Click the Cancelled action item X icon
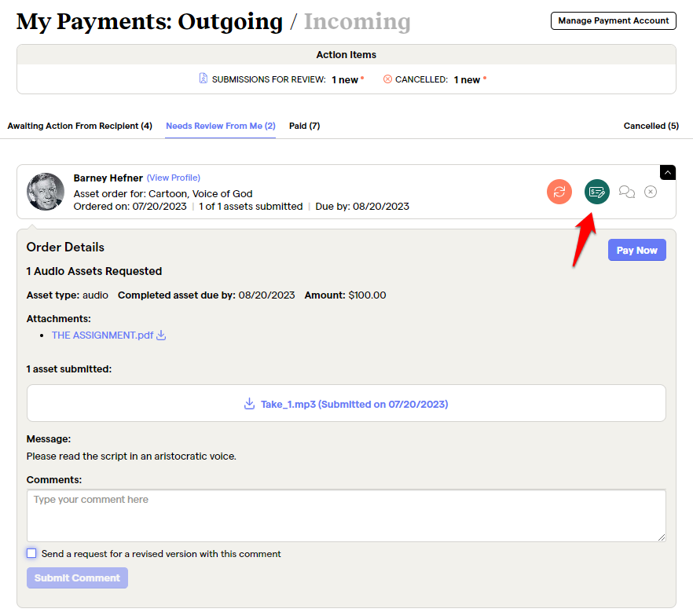This screenshot has width=693, height=616. pyautogui.click(x=387, y=79)
